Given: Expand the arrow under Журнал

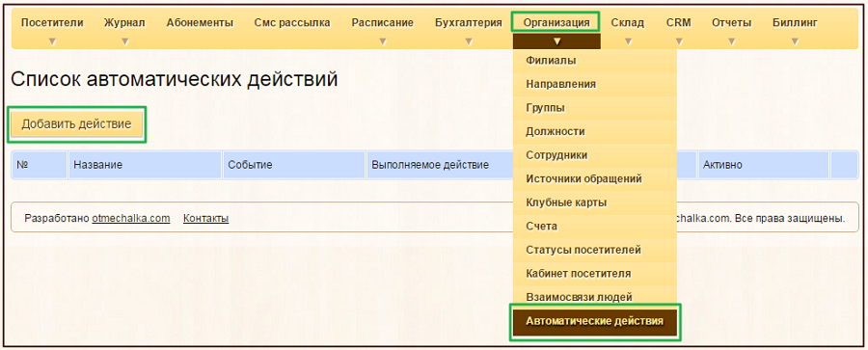Looking at the screenshot, I should [124, 41].
